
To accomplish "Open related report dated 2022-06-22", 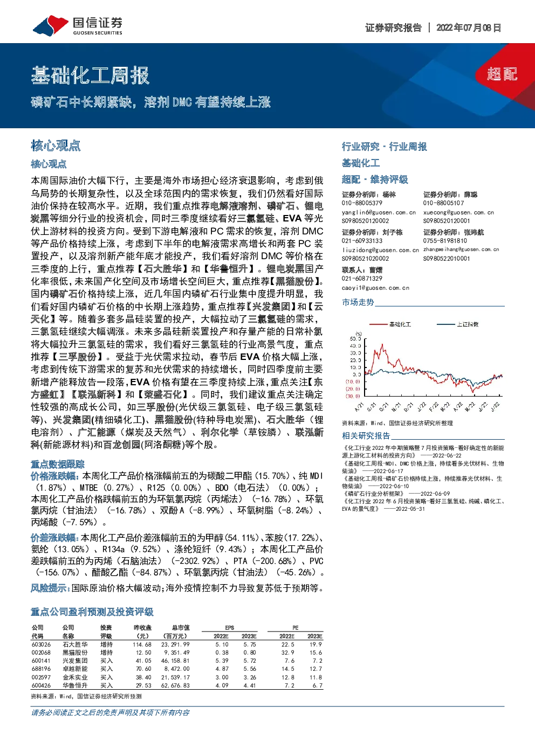I will point(423,452).
